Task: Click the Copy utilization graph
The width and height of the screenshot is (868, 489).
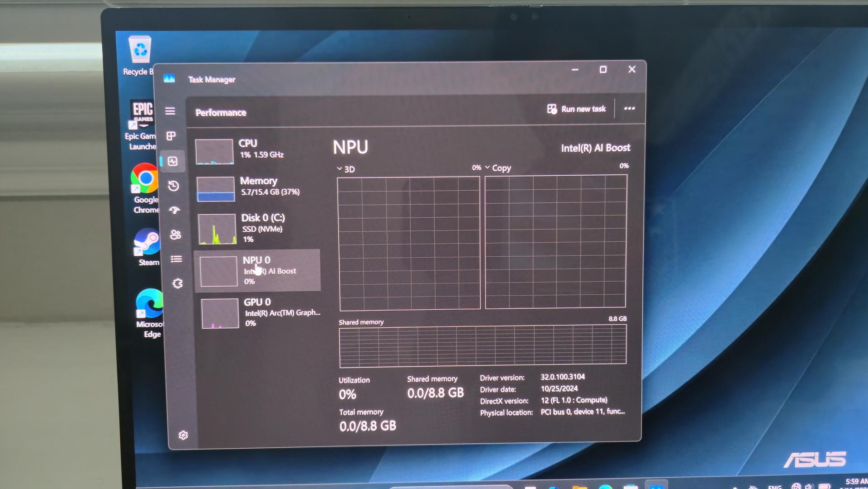Action: [556, 242]
